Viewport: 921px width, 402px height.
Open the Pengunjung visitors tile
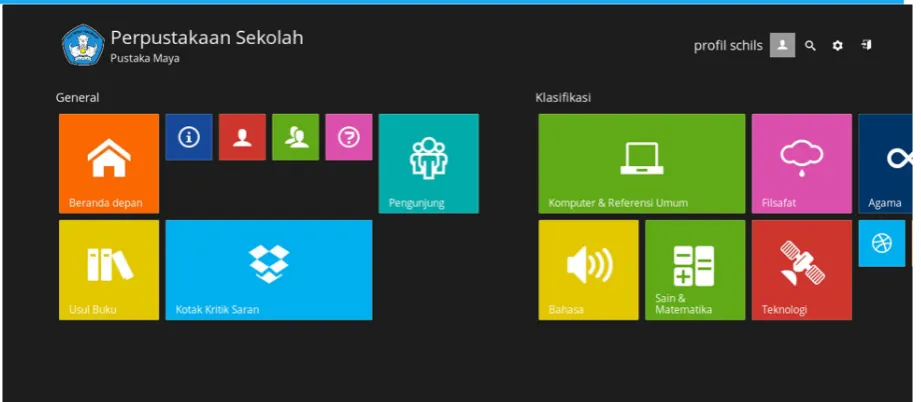428,163
